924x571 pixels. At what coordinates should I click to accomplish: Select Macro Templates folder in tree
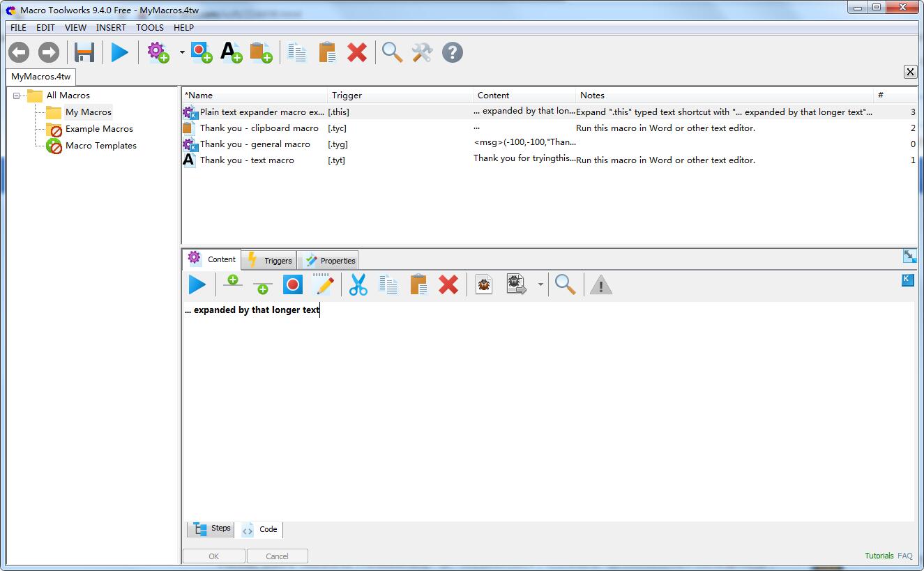point(101,146)
